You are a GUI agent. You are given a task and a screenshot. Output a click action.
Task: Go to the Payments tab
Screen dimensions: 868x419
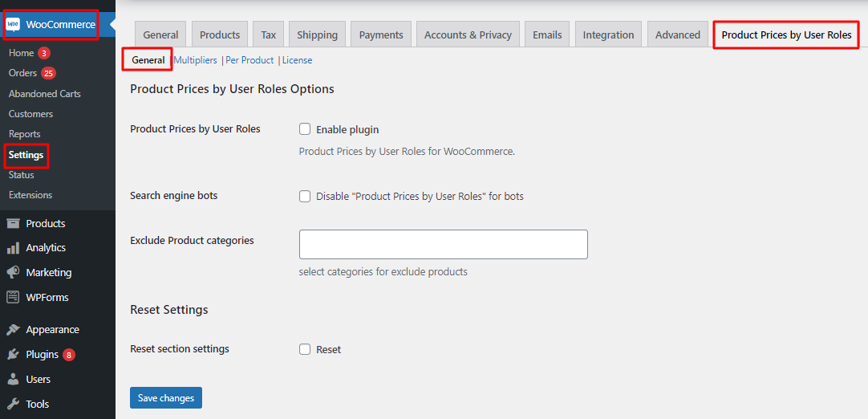click(381, 35)
